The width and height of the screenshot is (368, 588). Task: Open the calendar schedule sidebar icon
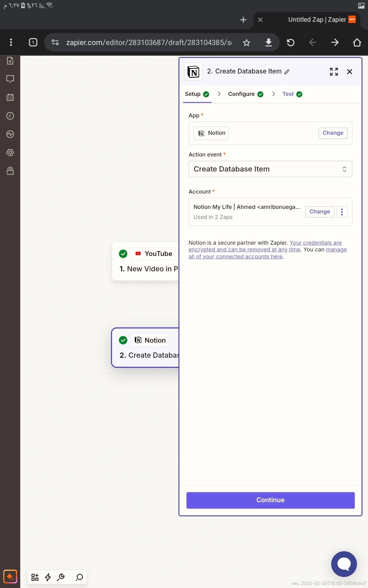(x=10, y=97)
